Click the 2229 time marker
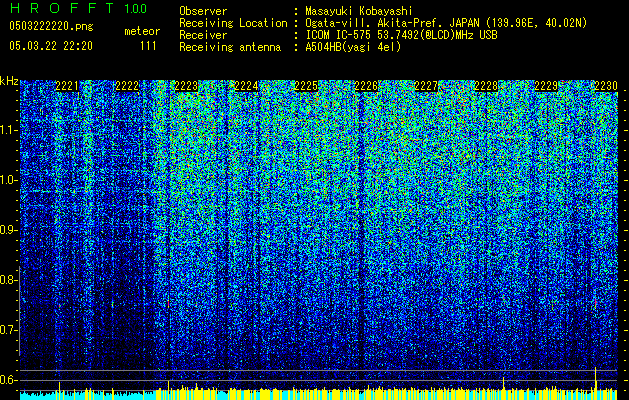The image size is (629, 400). click(546, 86)
